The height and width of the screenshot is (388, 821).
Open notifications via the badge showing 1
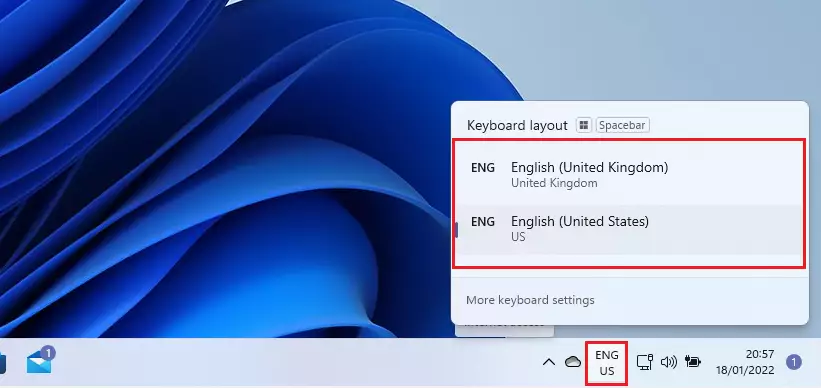click(793, 362)
